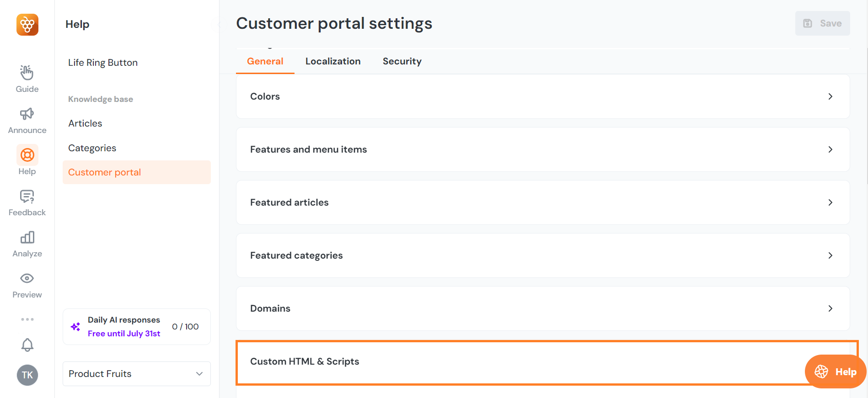Open the Feedback chat icon
The image size is (868, 398).
tap(27, 196)
